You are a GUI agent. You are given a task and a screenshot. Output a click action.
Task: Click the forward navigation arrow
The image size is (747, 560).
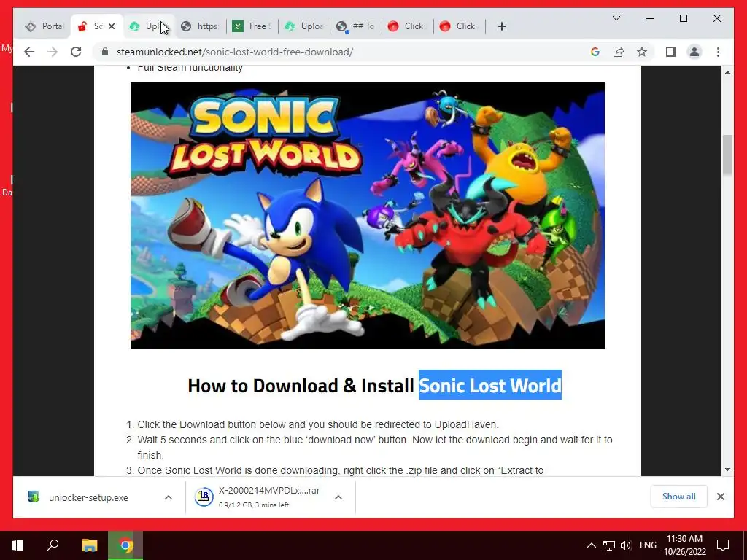pos(53,52)
